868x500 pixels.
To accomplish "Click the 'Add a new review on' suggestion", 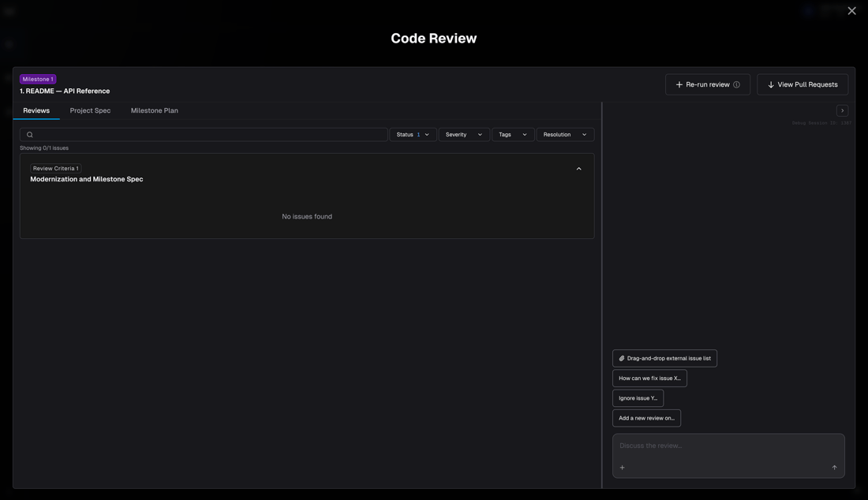I will pos(646,418).
